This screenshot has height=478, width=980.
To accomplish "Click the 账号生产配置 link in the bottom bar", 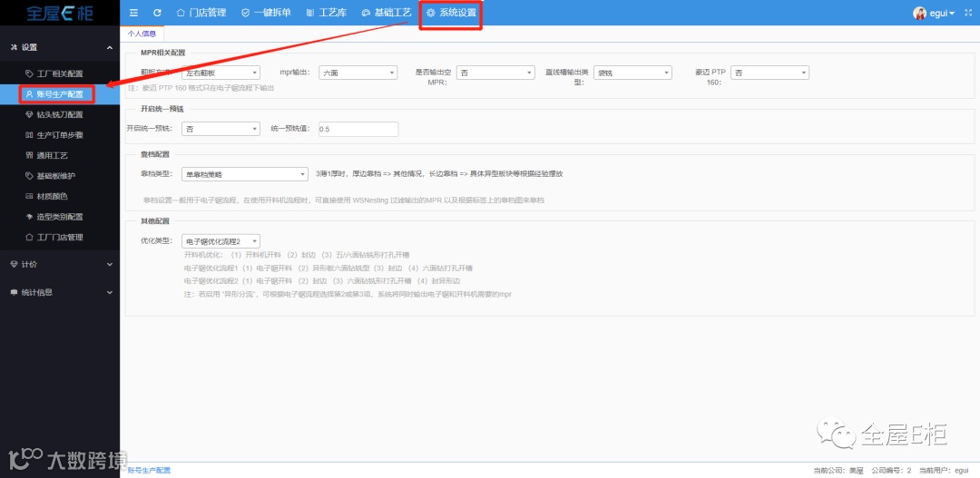I will [149, 471].
